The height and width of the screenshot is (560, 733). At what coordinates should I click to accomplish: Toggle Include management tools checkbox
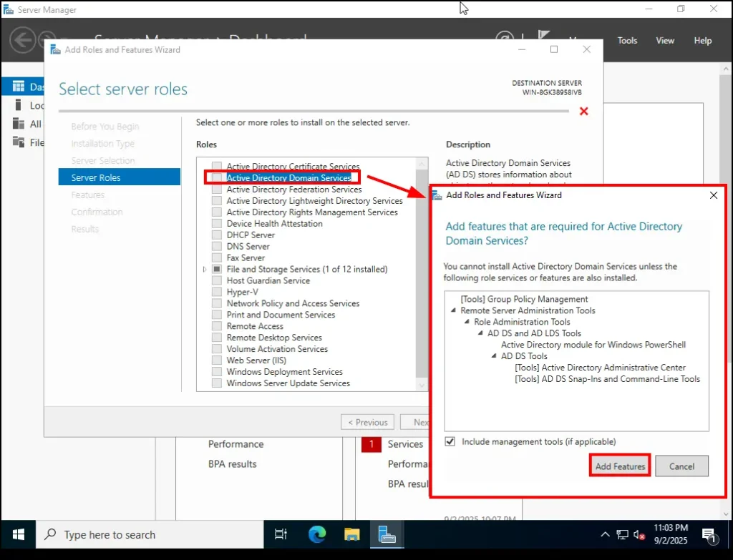[450, 441]
